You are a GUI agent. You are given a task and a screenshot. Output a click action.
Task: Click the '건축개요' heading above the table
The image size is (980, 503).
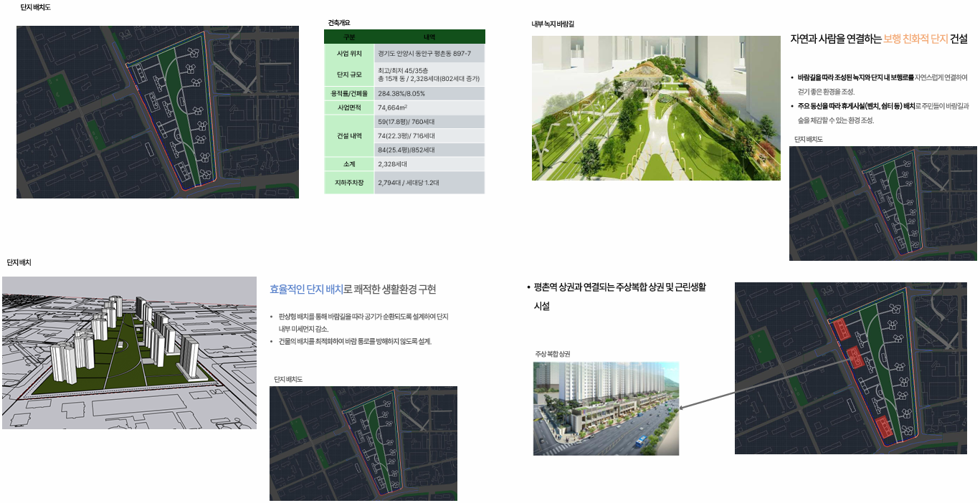(338, 23)
